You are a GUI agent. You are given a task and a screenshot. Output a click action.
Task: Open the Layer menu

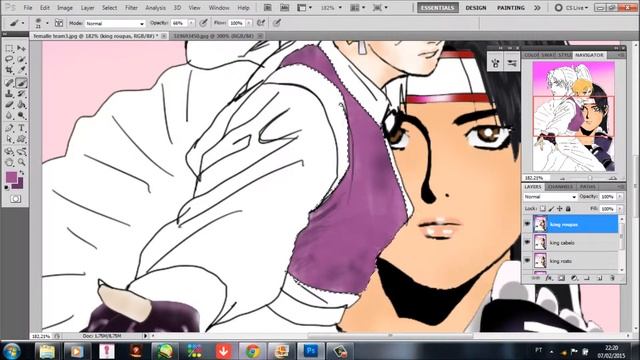click(x=87, y=8)
